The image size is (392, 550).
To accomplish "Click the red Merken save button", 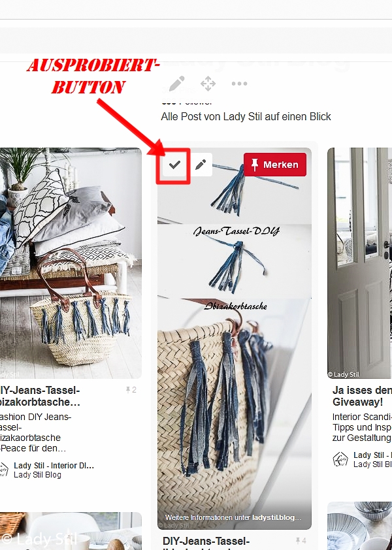I will pos(275,165).
